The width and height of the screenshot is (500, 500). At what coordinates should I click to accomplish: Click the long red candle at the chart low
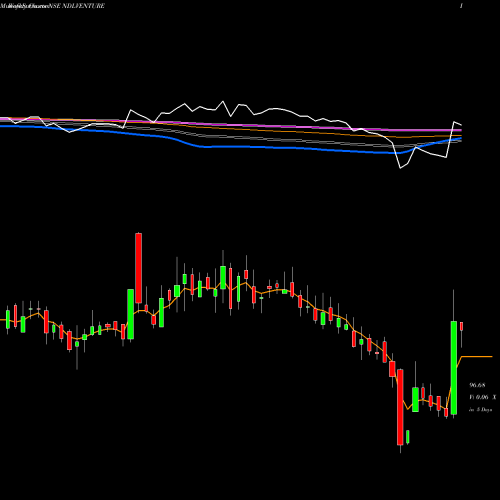coord(400,407)
